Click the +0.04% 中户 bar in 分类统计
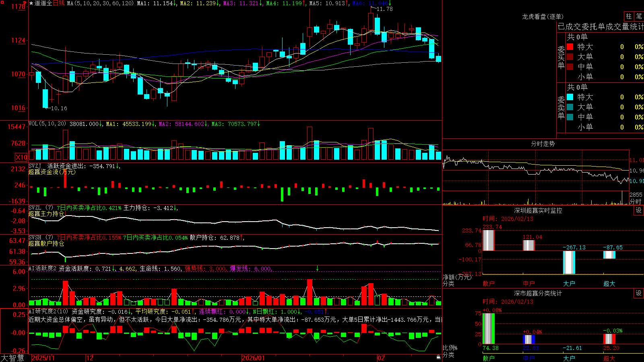Screen dimensions: 644x362 tap(528, 339)
